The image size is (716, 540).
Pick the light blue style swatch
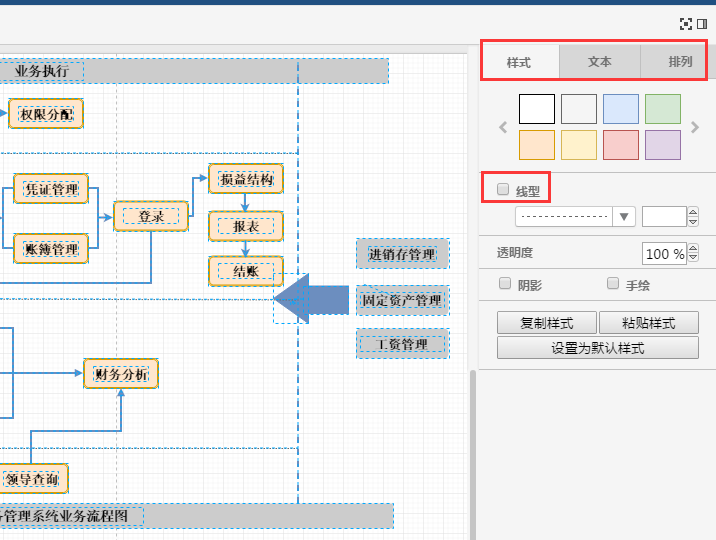pyautogui.click(x=621, y=109)
